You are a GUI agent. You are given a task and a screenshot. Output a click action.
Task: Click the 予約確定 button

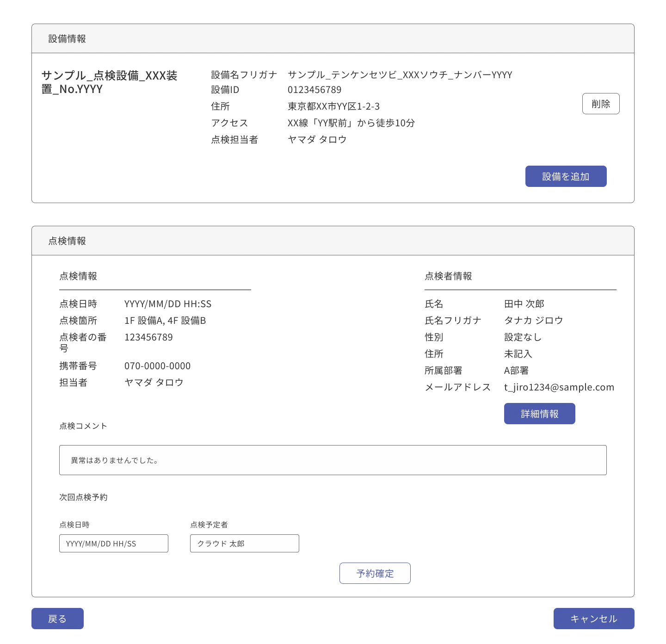point(375,573)
